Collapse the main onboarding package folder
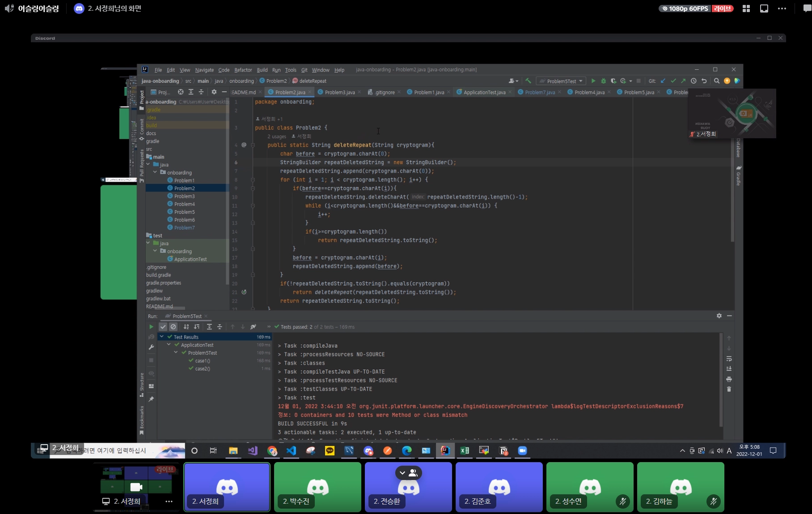 click(x=155, y=173)
